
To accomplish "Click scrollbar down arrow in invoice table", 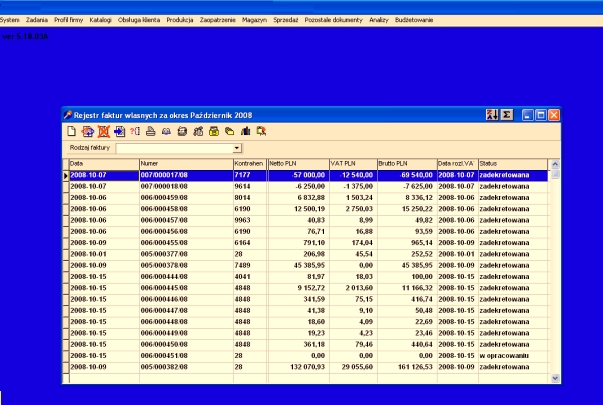I will 555,378.
